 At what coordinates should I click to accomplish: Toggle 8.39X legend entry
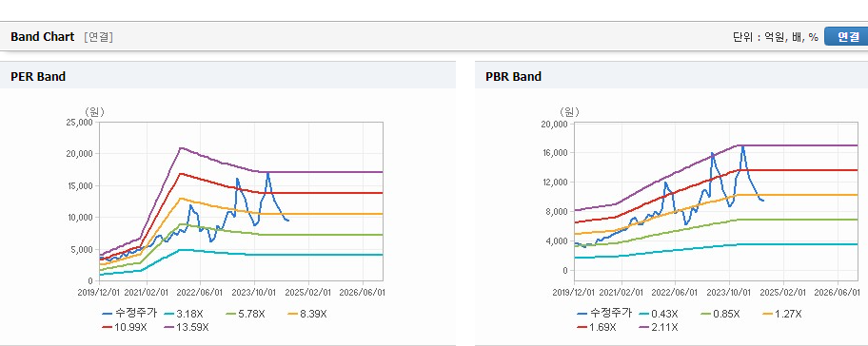point(307,314)
